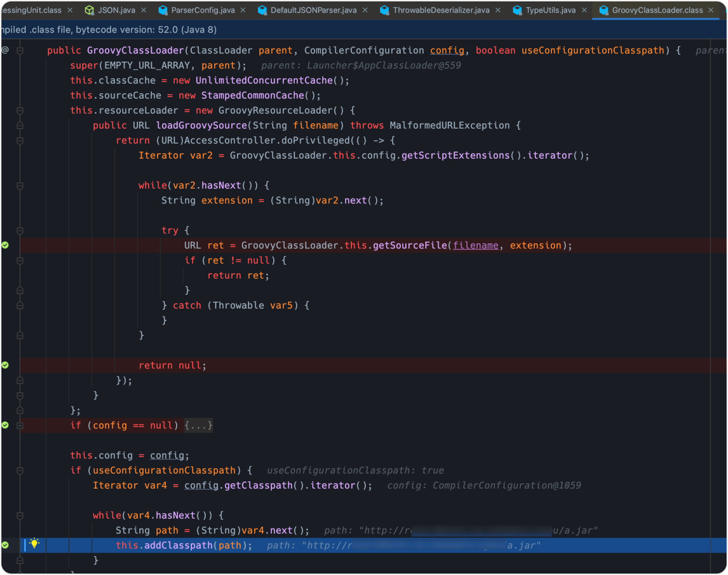Click the DefaultJSONParser.java tab file icon
The width and height of the screenshot is (728, 575).
(x=262, y=10)
